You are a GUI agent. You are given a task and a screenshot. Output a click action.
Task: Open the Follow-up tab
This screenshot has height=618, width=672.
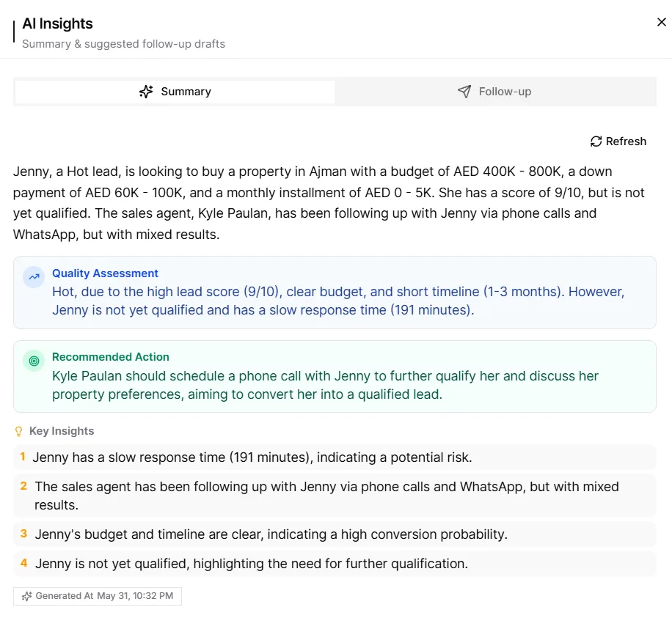pos(494,92)
